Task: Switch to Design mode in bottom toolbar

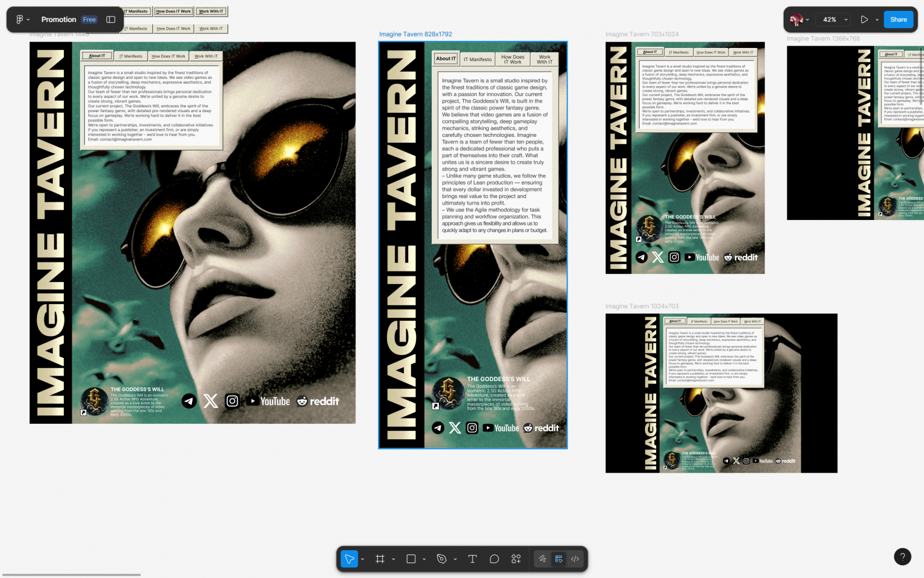Action: [559, 558]
